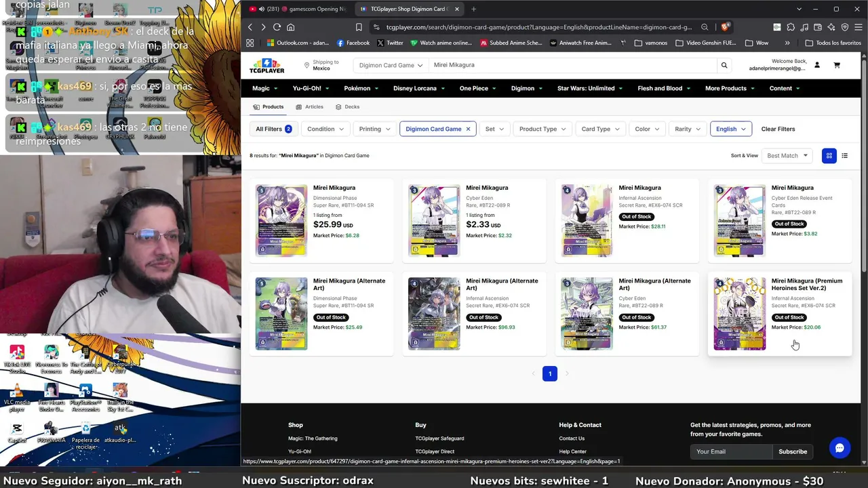Open the Contact Us footer link

tap(572, 439)
